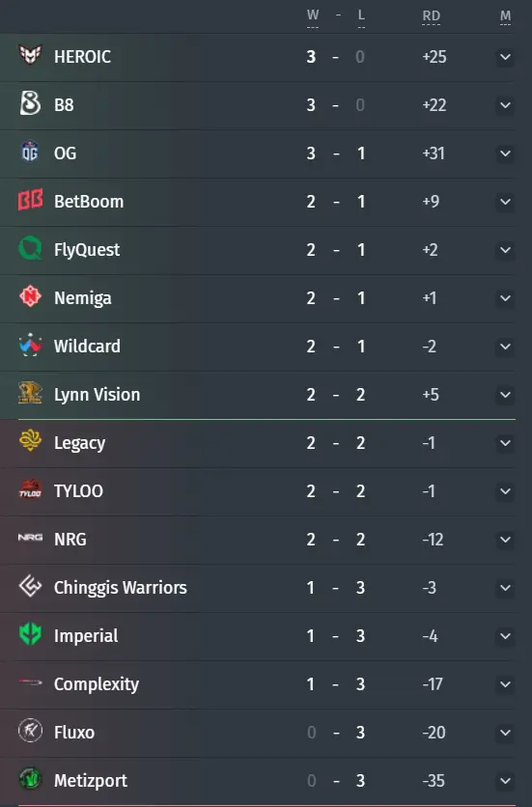
Task: Click the Lynn Vision tiger logo
Action: (30, 393)
